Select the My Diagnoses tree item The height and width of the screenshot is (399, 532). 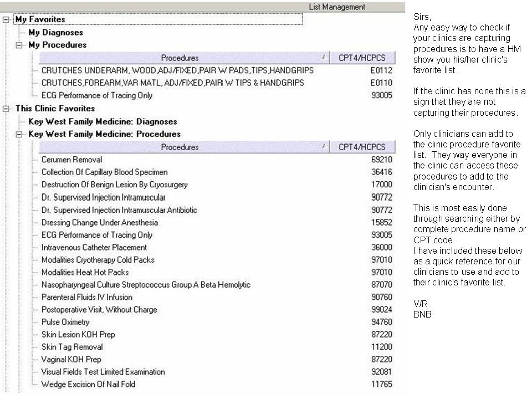coord(55,33)
